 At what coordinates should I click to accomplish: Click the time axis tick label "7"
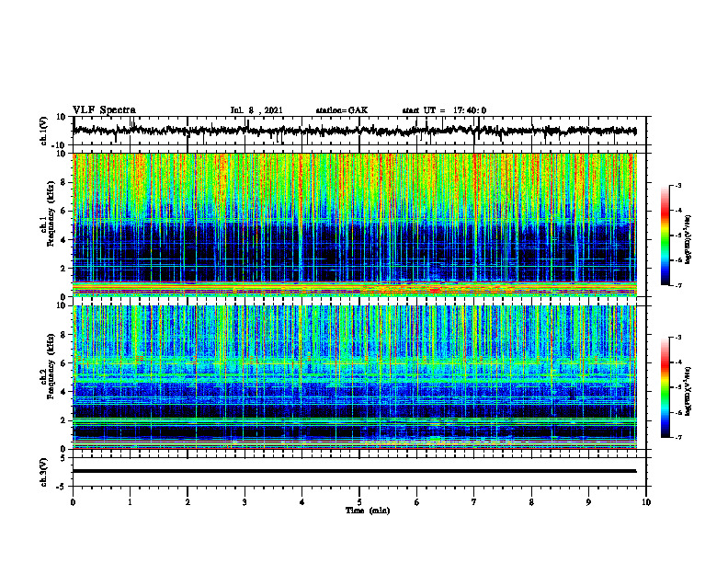pos(474,502)
